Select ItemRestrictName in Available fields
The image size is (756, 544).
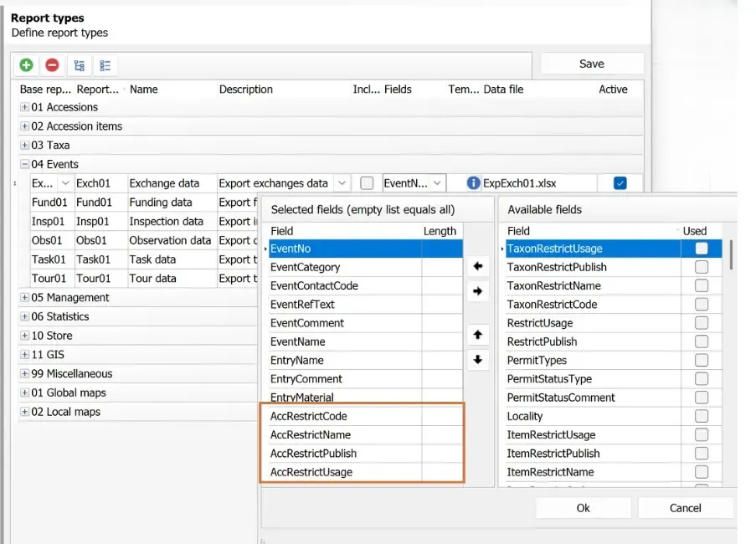click(614, 472)
